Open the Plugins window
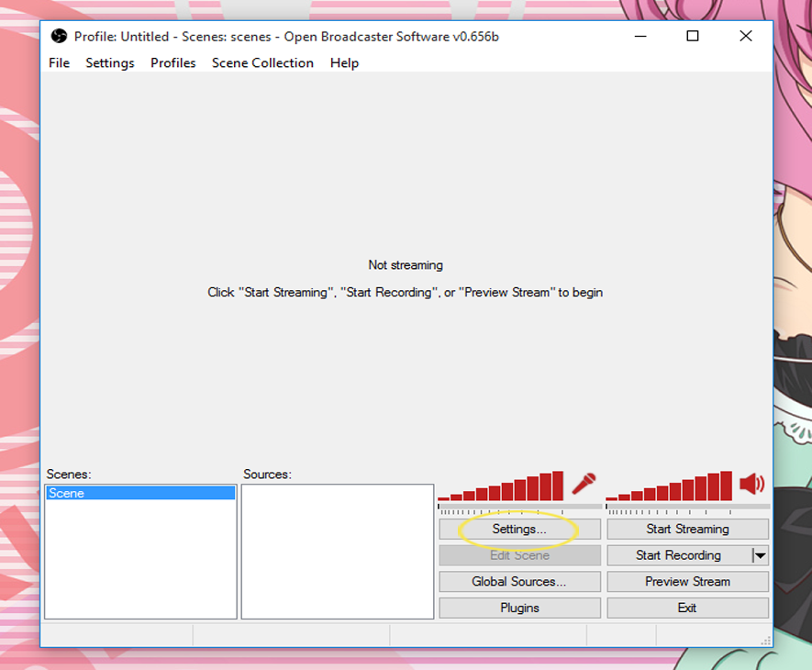Viewport: 812px width, 670px height. (519, 608)
